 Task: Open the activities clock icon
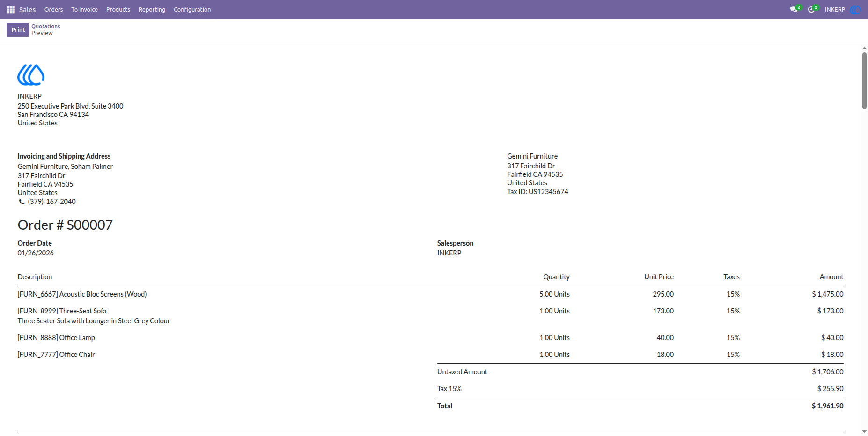812,9
